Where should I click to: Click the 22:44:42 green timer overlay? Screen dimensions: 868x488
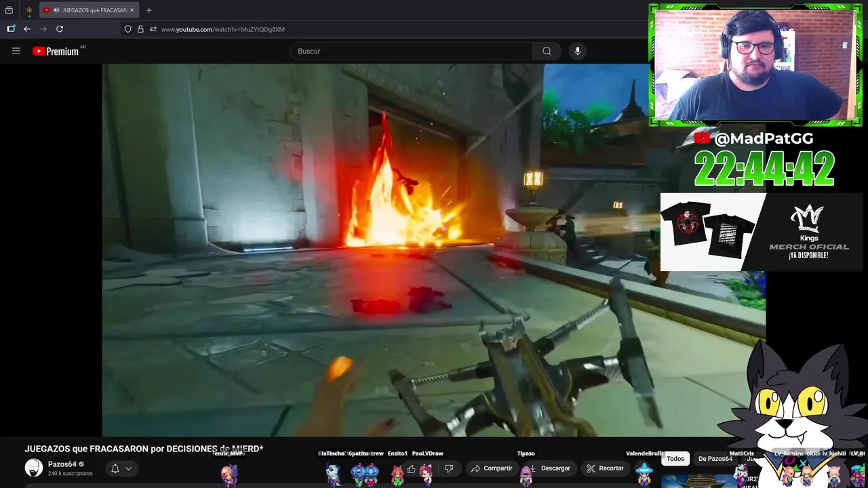tap(764, 168)
